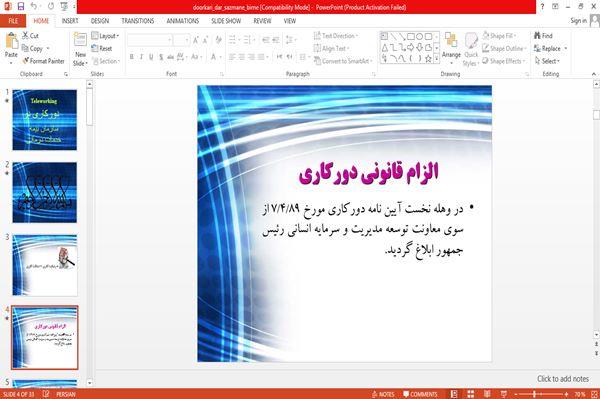Image resolution: width=600 pixels, height=399 pixels.
Task: Open COMMENTS pane in status bar
Action: click(420, 394)
